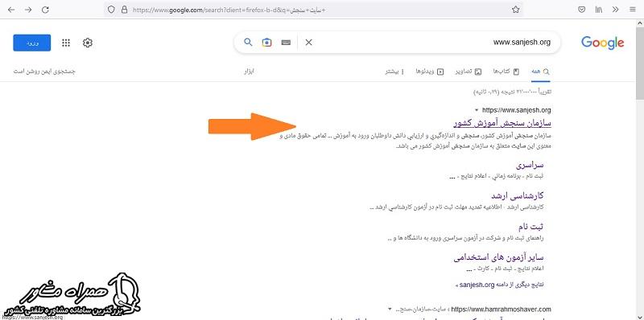Screen dimensions: 644x320
Task: Click the SafeSearch is on text
Action: [x=44, y=72]
